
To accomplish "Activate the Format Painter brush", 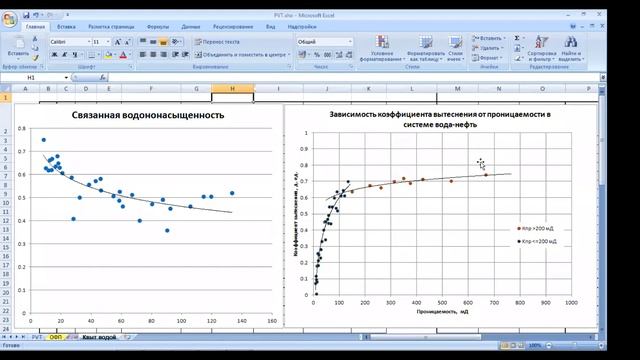I will tap(35, 58).
